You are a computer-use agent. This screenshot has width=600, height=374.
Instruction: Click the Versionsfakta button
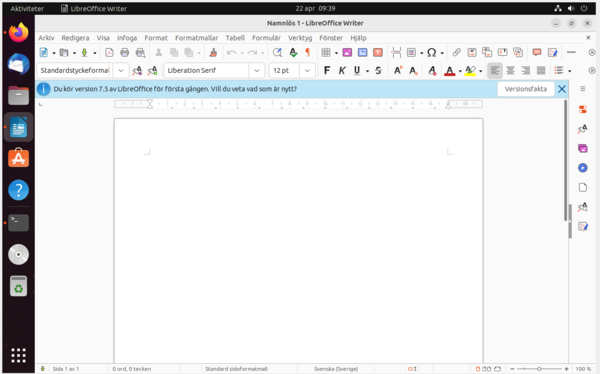click(x=525, y=89)
